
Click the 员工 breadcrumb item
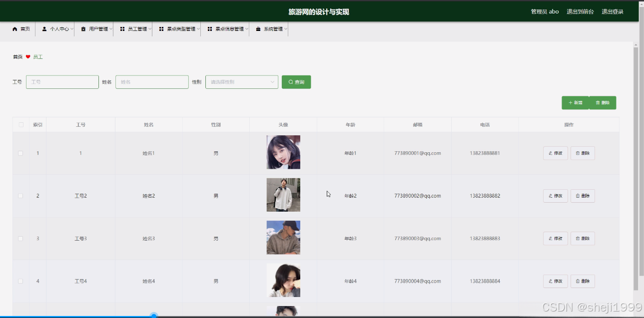pos(38,57)
